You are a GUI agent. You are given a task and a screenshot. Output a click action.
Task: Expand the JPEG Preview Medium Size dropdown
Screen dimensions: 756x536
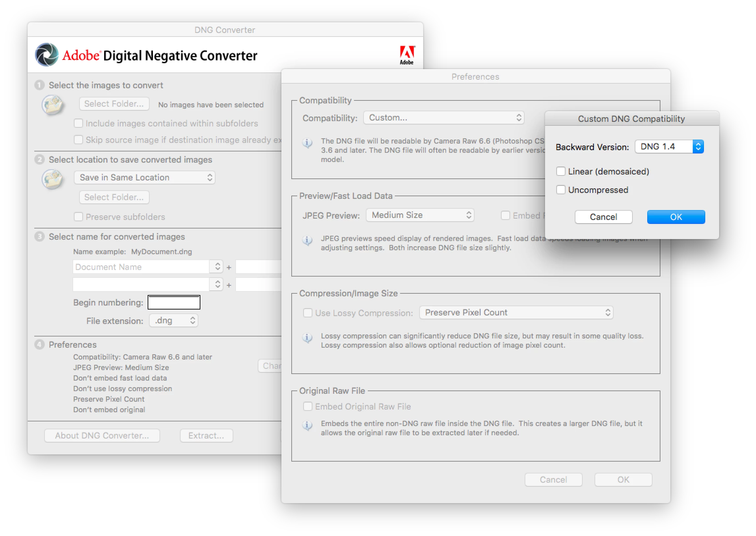420,215
